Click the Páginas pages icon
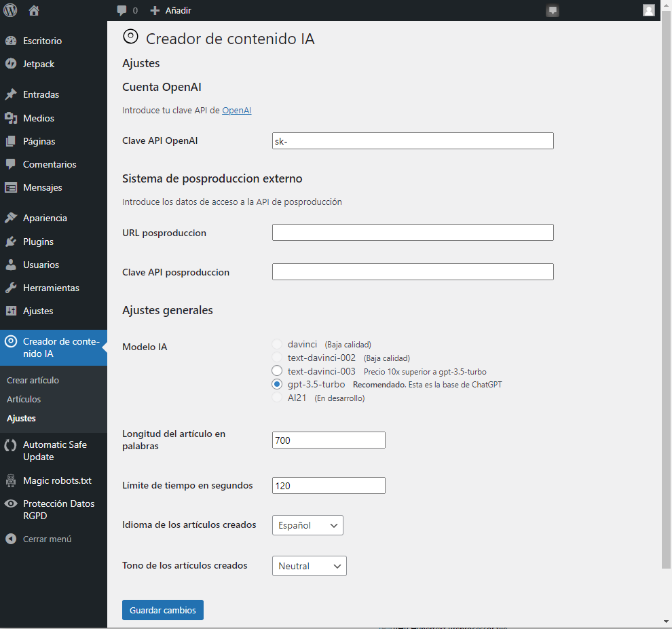This screenshot has width=672, height=629. click(11, 141)
